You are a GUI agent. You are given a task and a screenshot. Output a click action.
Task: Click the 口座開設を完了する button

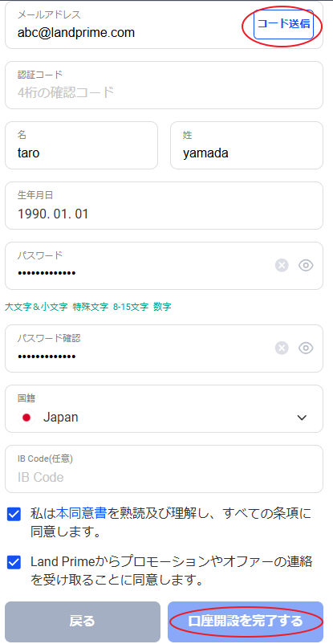245,622
